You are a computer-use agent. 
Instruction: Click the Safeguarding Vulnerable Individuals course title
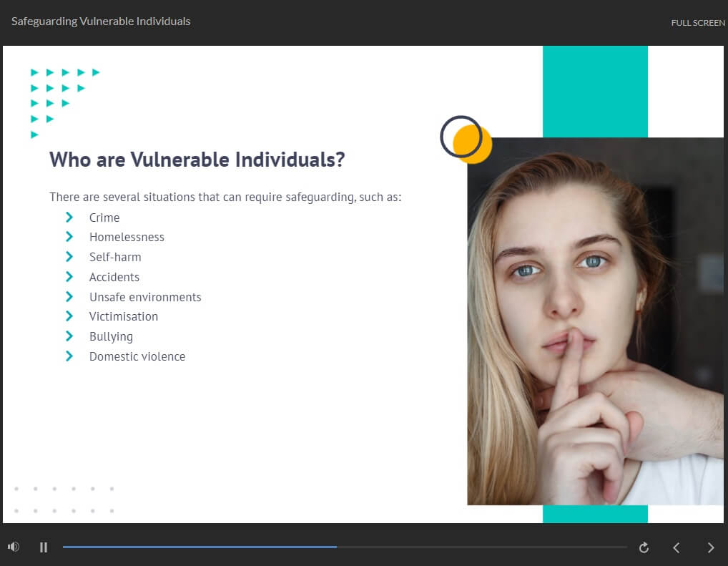101,21
